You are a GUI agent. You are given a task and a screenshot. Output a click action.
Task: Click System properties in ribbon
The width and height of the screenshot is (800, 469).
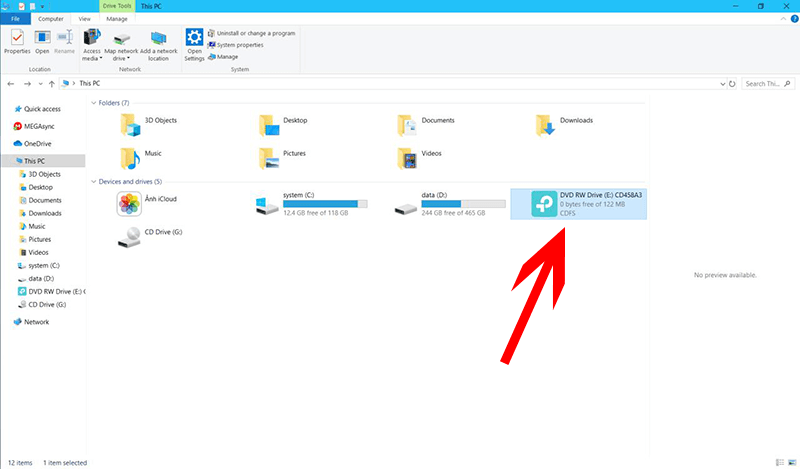pos(235,45)
